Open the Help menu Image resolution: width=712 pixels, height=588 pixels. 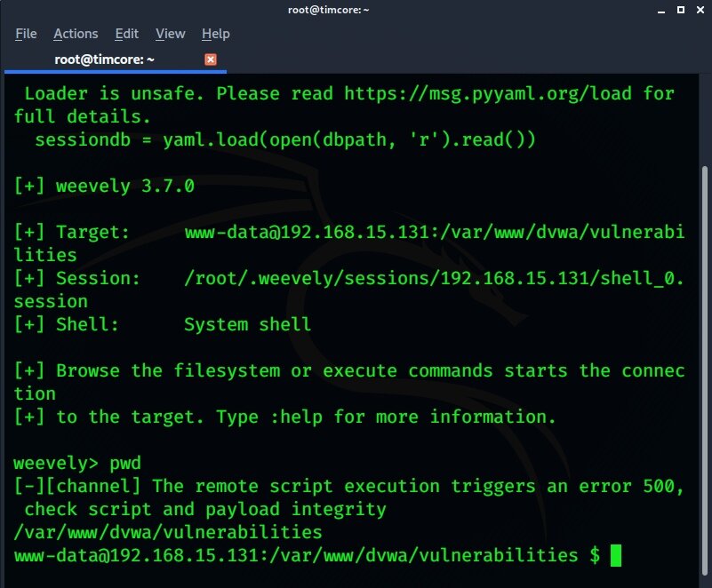216,34
